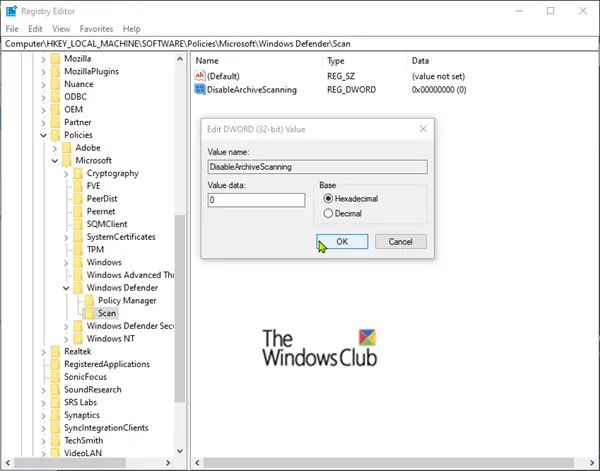Select the Windows Defender Security tree item

pyautogui.click(x=130, y=326)
